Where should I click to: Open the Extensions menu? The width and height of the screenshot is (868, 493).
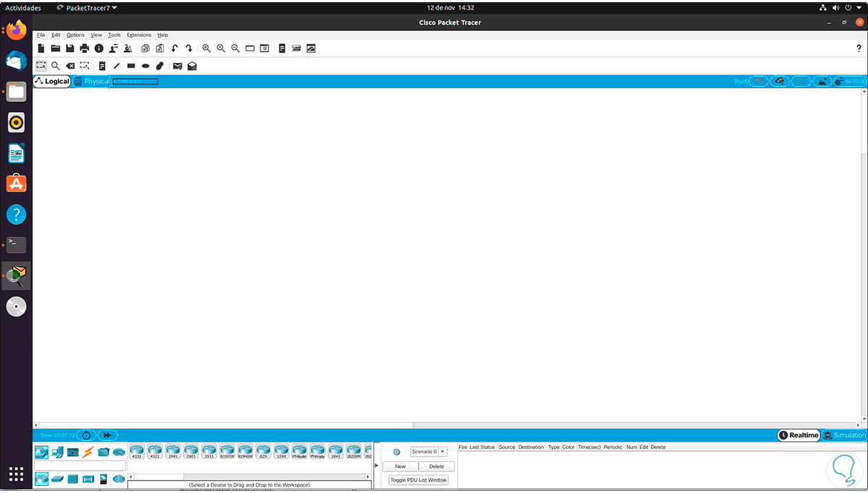point(139,35)
